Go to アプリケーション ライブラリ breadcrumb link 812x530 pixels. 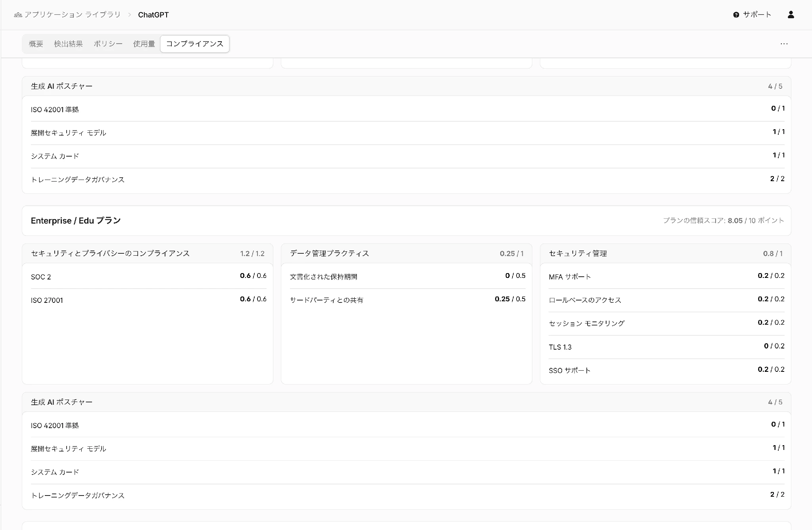[73, 15]
